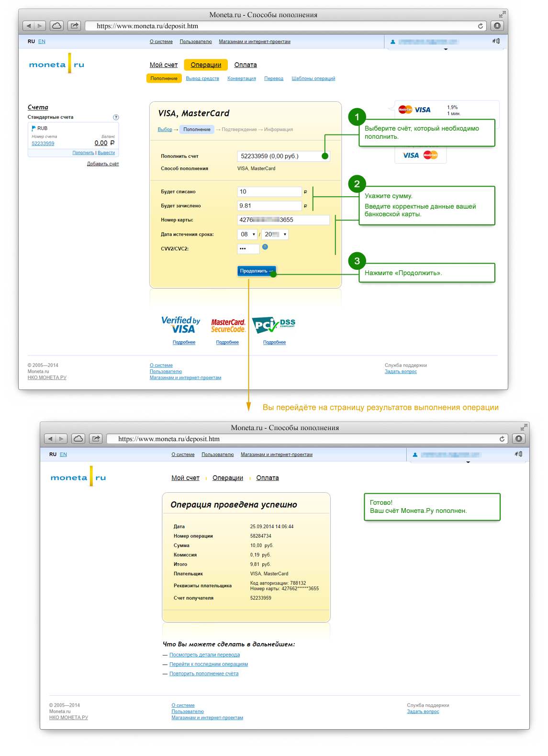This screenshot has height=756, width=548.
Task: Click the MasterCard SecureCode logo
Action: 228,326
